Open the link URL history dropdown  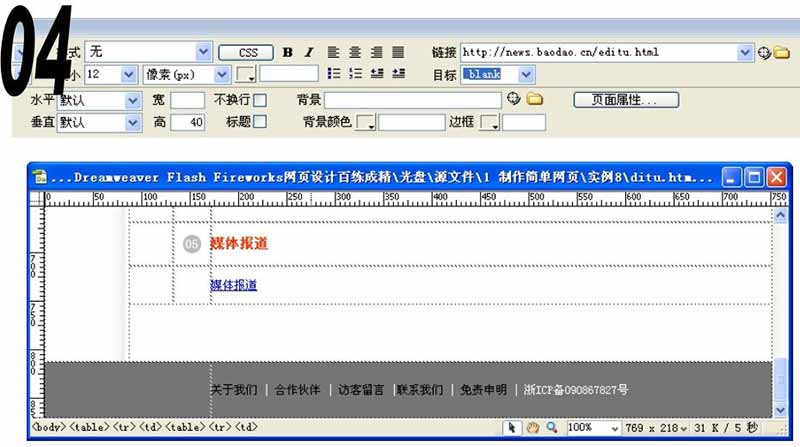745,52
